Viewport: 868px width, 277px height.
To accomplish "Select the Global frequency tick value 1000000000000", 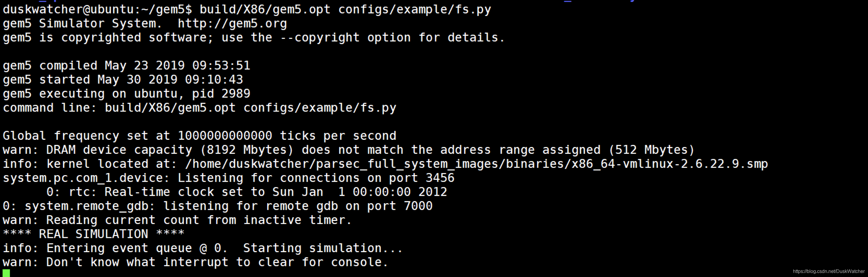I will point(225,136).
